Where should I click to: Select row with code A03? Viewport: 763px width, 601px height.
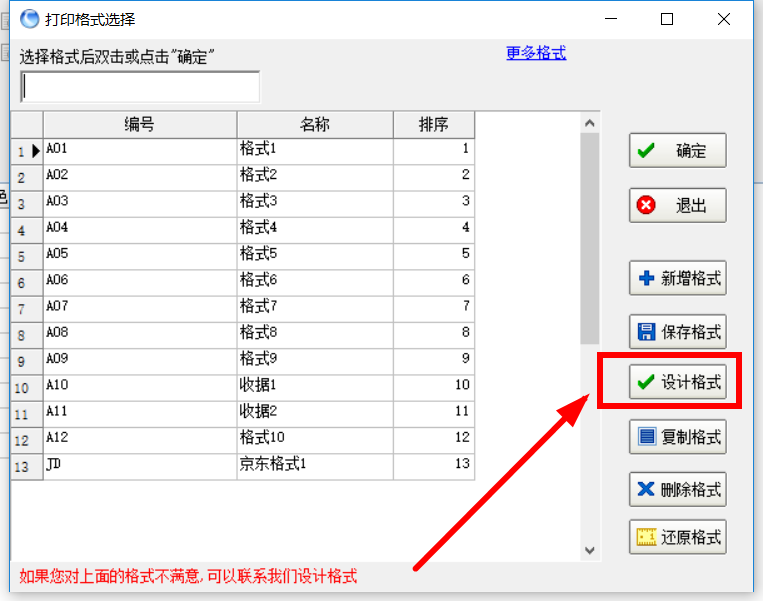[243, 204]
